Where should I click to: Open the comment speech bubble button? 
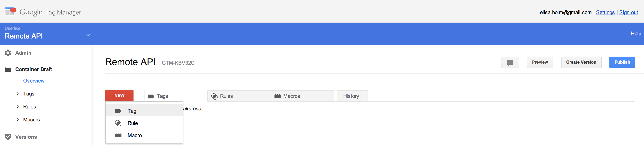click(510, 62)
